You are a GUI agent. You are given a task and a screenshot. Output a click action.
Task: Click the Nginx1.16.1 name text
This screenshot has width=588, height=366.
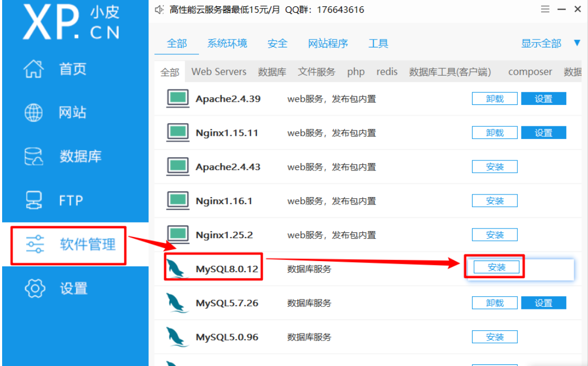(224, 201)
